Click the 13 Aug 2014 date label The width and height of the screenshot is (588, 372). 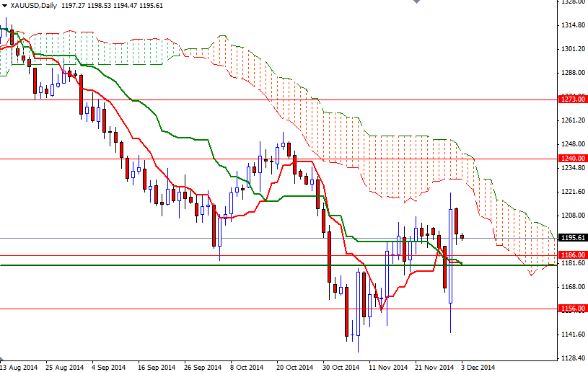(x=19, y=368)
